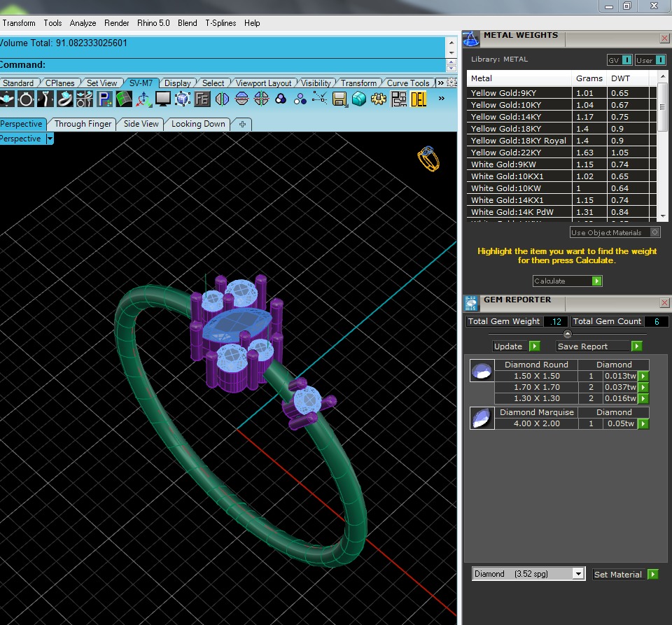Add a new viewport tab with plus
This screenshot has width=672, height=625.
click(243, 124)
